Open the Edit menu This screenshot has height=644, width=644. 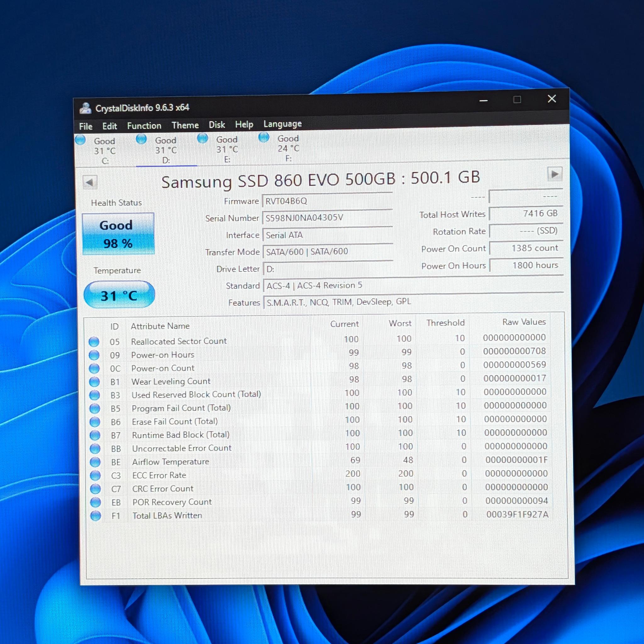click(110, 126)
